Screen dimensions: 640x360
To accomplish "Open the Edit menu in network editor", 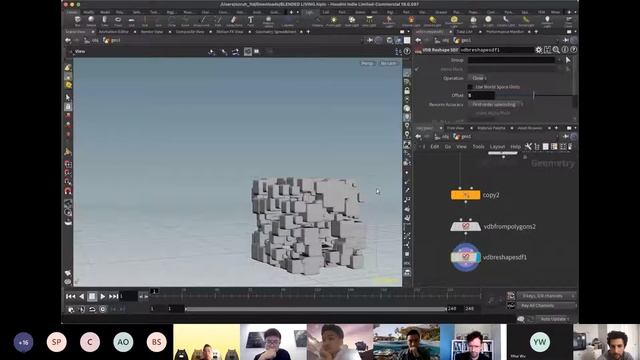I will coord(435,147).
